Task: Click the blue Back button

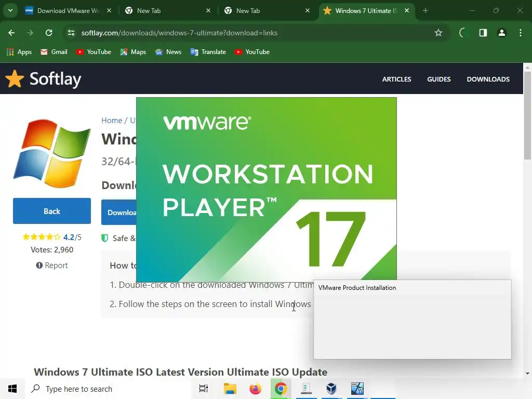Action: click(52, 211)
